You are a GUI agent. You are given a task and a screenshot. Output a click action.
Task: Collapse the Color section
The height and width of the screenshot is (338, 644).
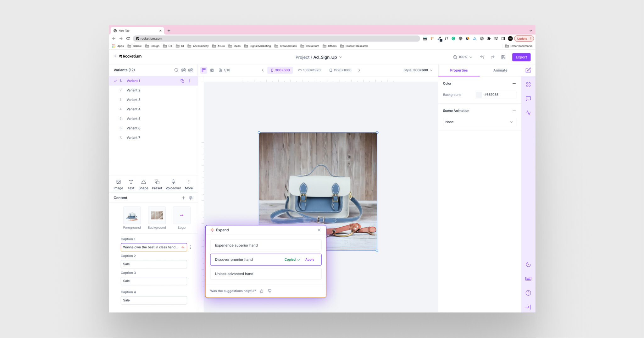click(x=514, y=84)
